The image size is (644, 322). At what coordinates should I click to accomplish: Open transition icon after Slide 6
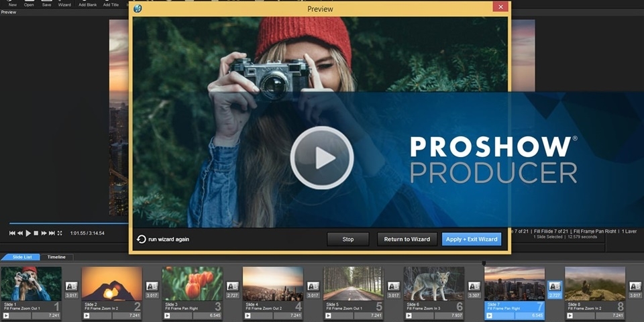pos(474,286)
